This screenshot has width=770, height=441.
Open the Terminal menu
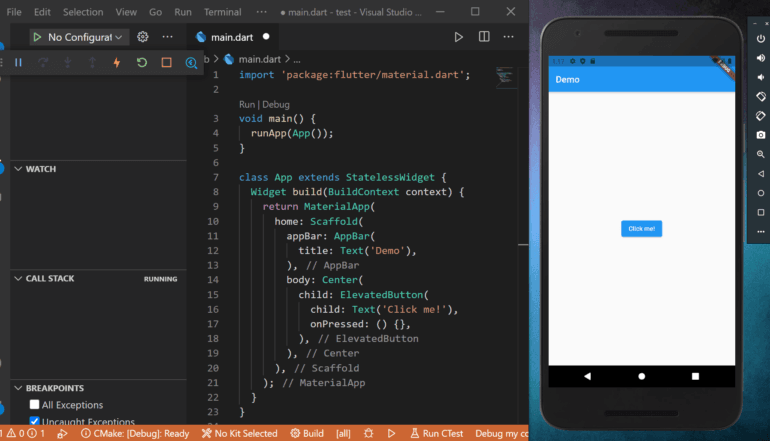click(x=222, y=12)
